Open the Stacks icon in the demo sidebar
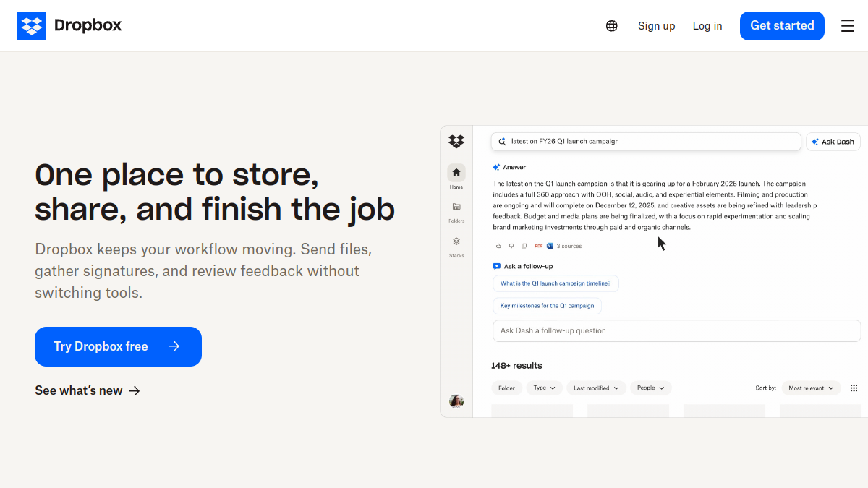 click(x=456, y=241)
